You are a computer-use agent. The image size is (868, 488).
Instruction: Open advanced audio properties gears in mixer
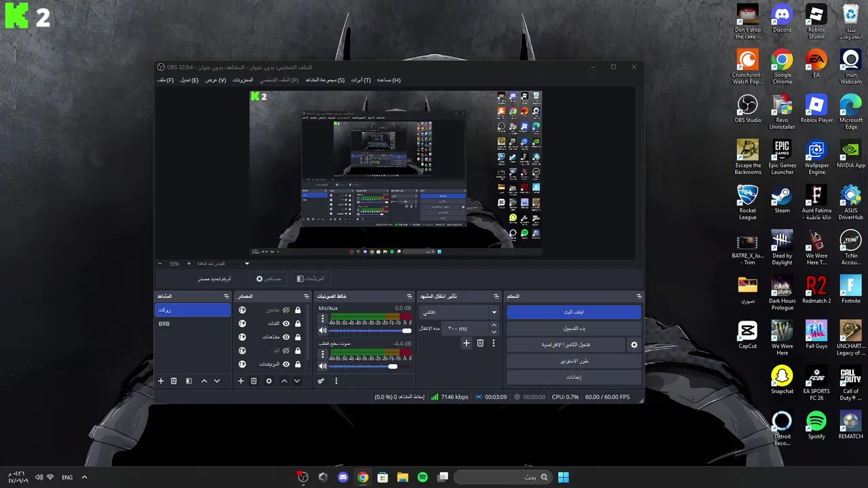tap(321, 381)
